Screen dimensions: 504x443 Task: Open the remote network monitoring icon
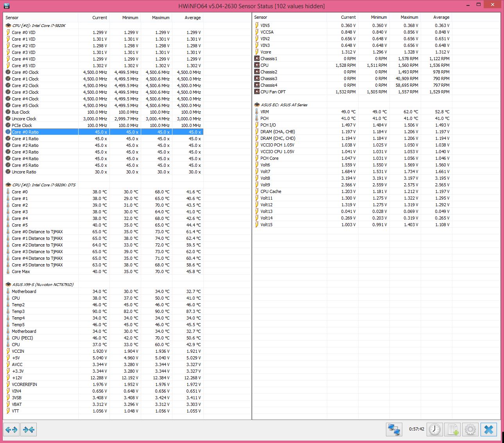pyautogui.click(x=394, y=429)
